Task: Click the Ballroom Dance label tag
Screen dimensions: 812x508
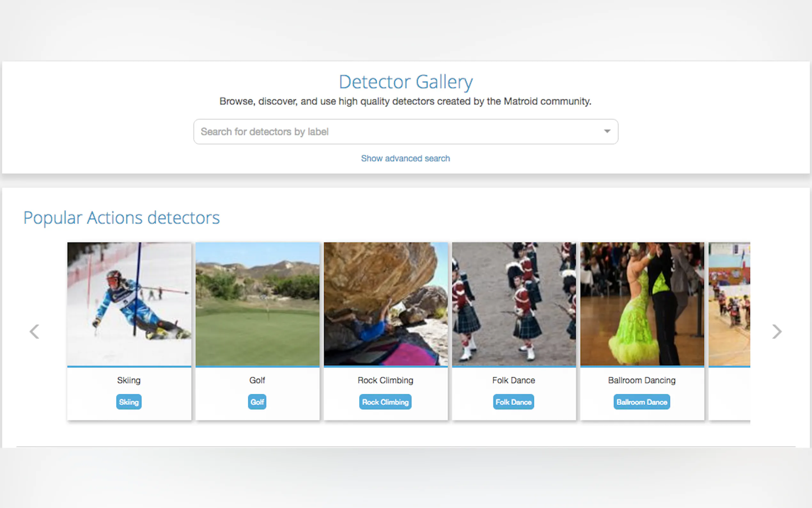Action: [x=642, y=402]
